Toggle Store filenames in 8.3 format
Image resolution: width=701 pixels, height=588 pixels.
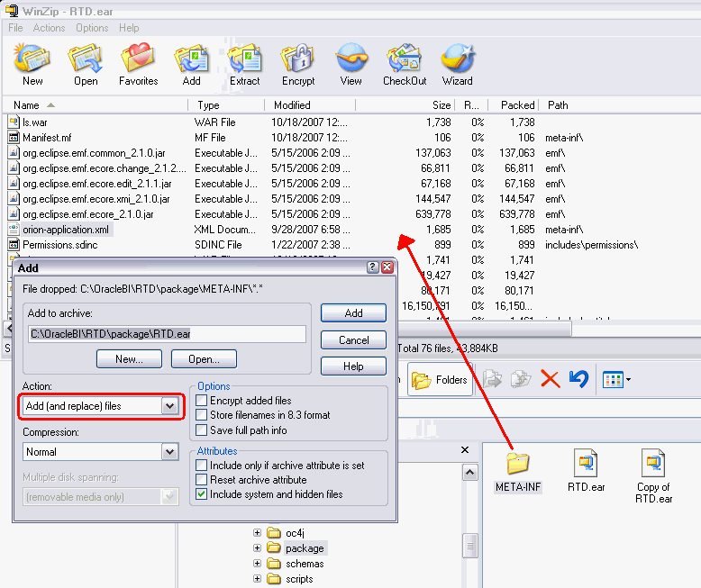click(x=202, y=415)
